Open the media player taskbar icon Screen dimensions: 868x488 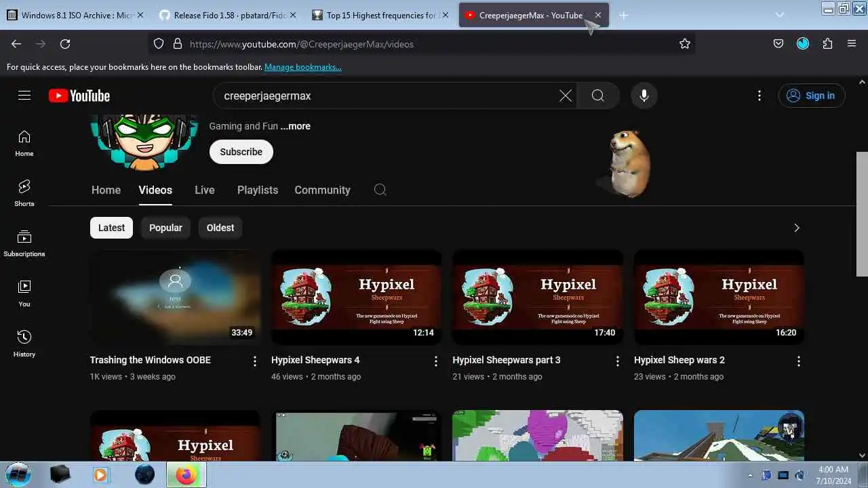coord(101,474)
